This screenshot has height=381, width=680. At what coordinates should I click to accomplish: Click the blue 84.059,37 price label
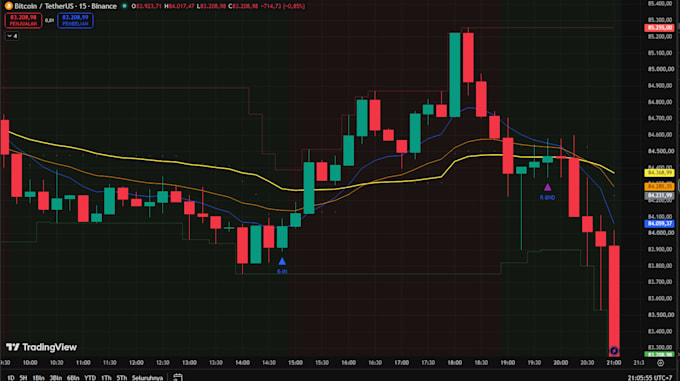click(x=659, y=224)
